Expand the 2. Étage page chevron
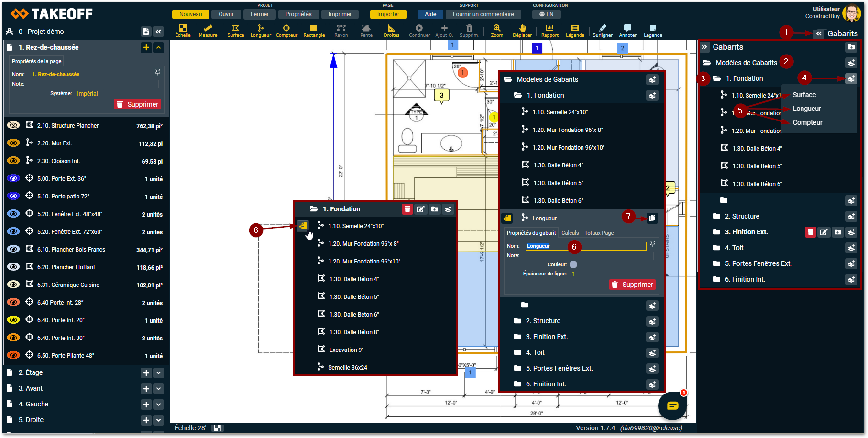This screenshot has height=438, width=868. (159, 373)
